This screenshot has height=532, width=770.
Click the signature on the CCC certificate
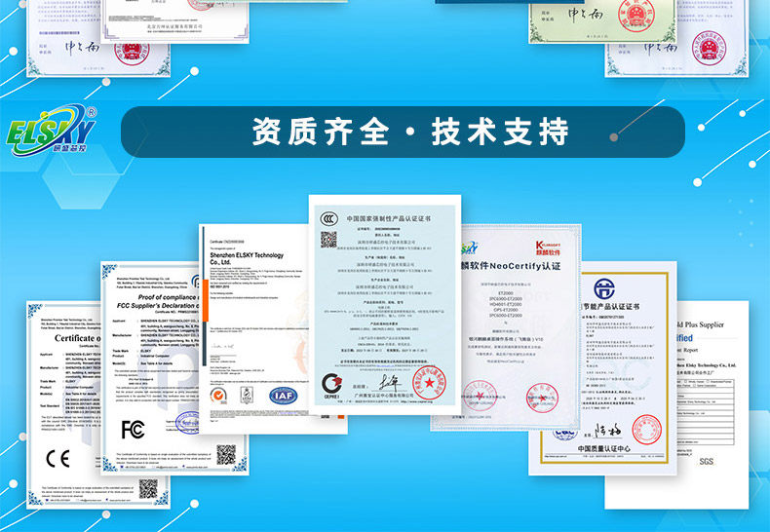coord(390,383)
